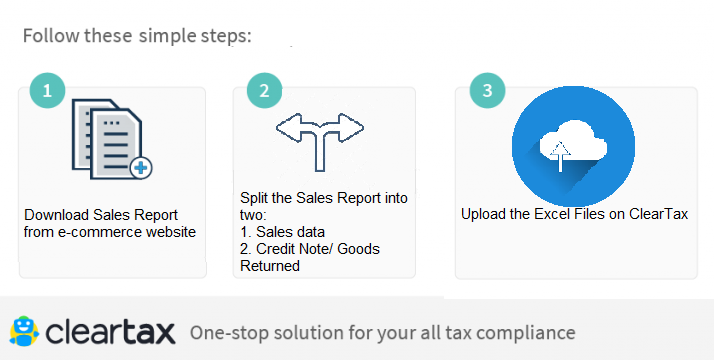Click the '1. Sales data' list item
The width and height of the screenshot is (714, 360).
pos(282,232)
